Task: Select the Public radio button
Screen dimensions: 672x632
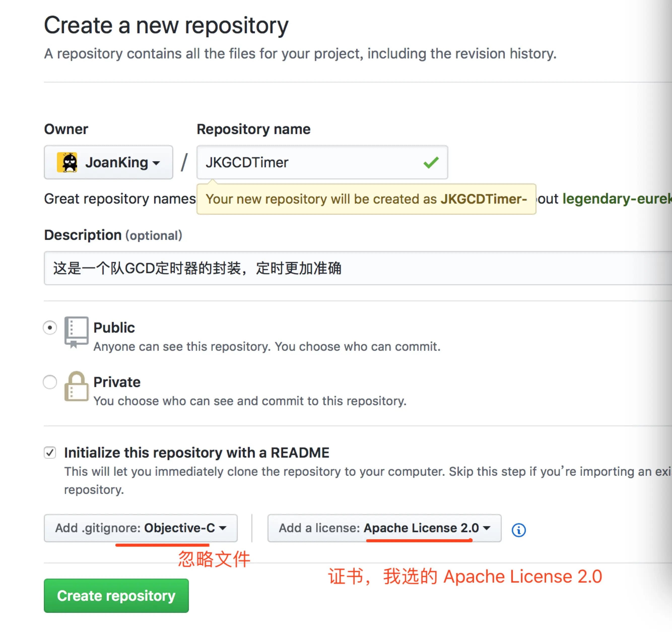Action: 50,327
